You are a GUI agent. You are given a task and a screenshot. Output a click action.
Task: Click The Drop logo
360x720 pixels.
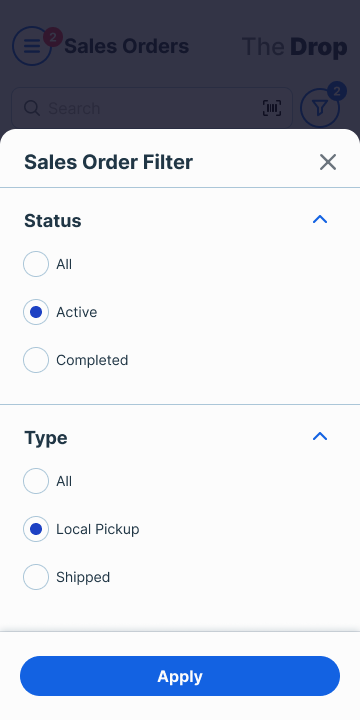[x=294, y=47]
